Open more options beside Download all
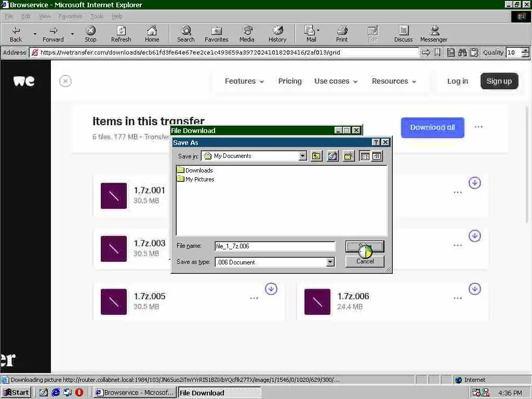 coord(478,127)
